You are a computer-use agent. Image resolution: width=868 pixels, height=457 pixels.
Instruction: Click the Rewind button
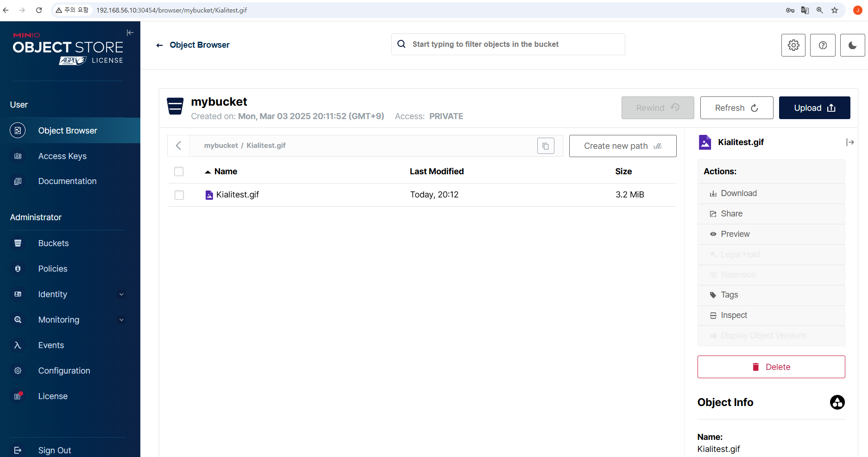pyautogui.click(x=658, y=108)
